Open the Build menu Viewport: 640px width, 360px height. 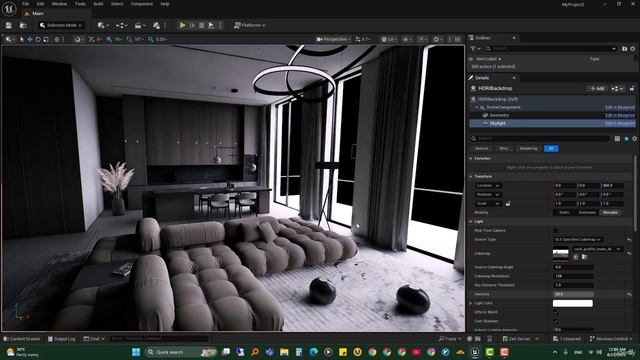click(x=98, y=4)
